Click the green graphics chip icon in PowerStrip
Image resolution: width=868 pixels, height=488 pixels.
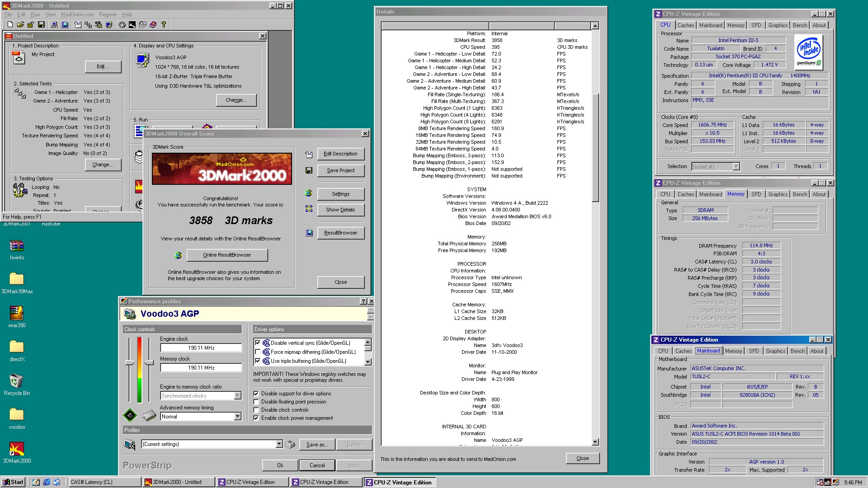point(130,415)
